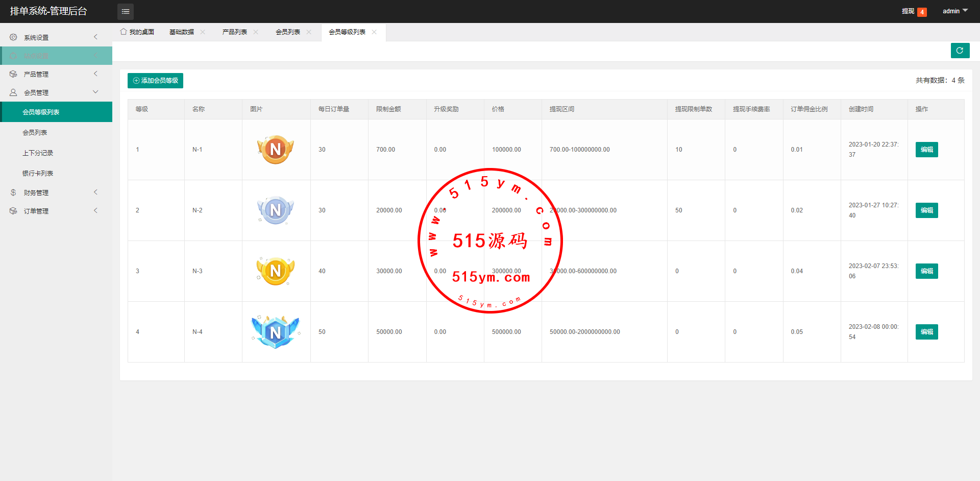980x481 pixels.
Task: Open the N-1 level badge image
Action: (276, 150)
